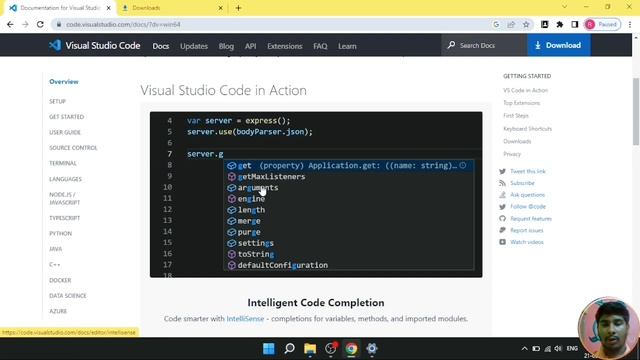The width and height of the screenshot is (640, 360).
Task: Open the C++ sidebar section
Action: 55,264
